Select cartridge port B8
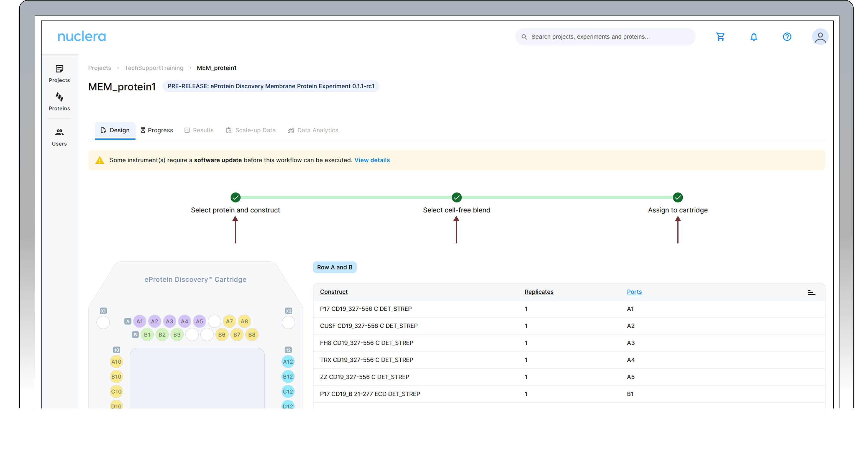This screenshot has height=473, width=868. click(252, 335)
